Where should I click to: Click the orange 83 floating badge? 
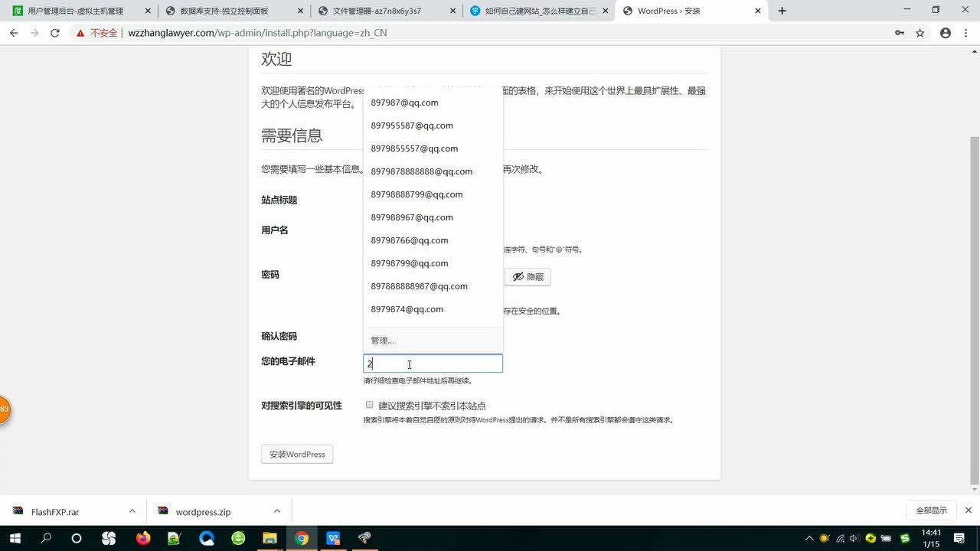pyautogui.click(x=4, y=409)
